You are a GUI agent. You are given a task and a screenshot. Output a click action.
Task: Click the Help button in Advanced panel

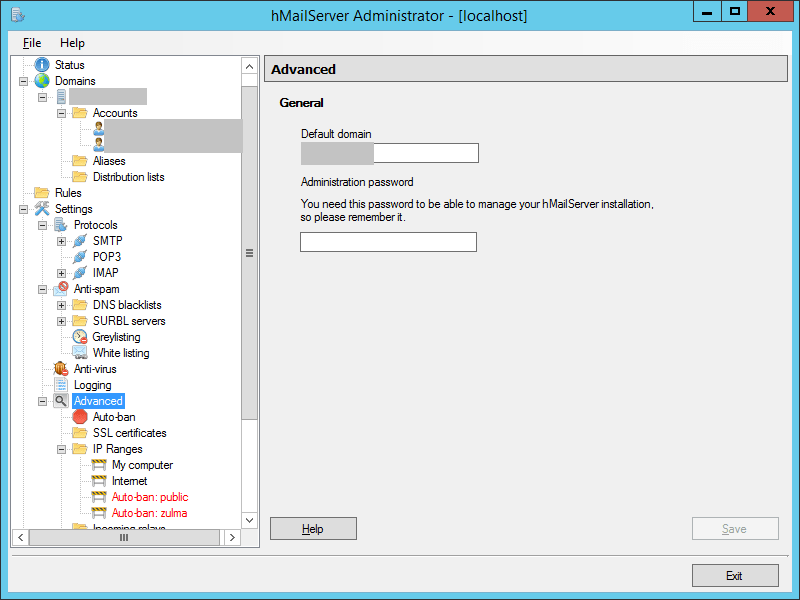click(313, 529)
